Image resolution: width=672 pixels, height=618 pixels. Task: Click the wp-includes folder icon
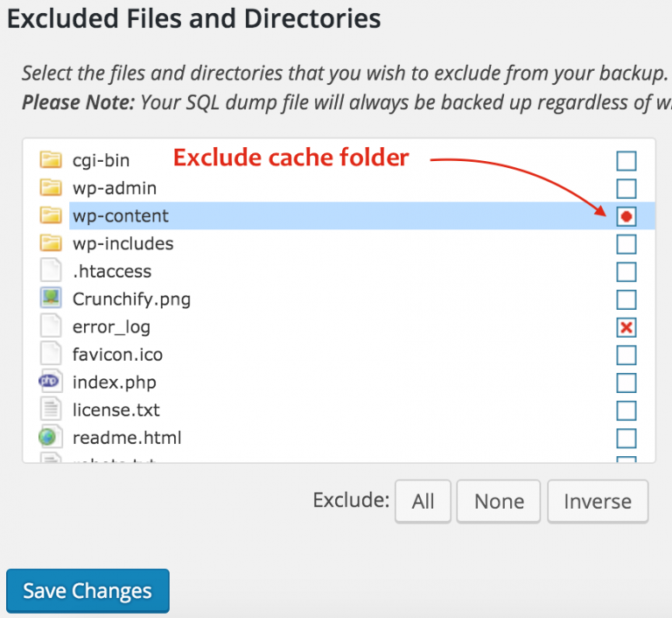pyautogui.click(x=51, y=243)
